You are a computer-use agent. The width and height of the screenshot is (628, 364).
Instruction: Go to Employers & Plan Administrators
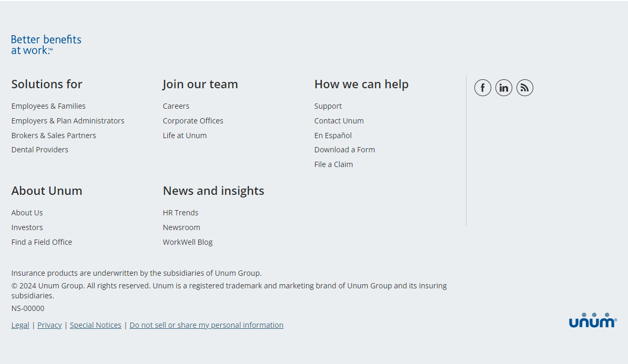click(x=68, y=121)
